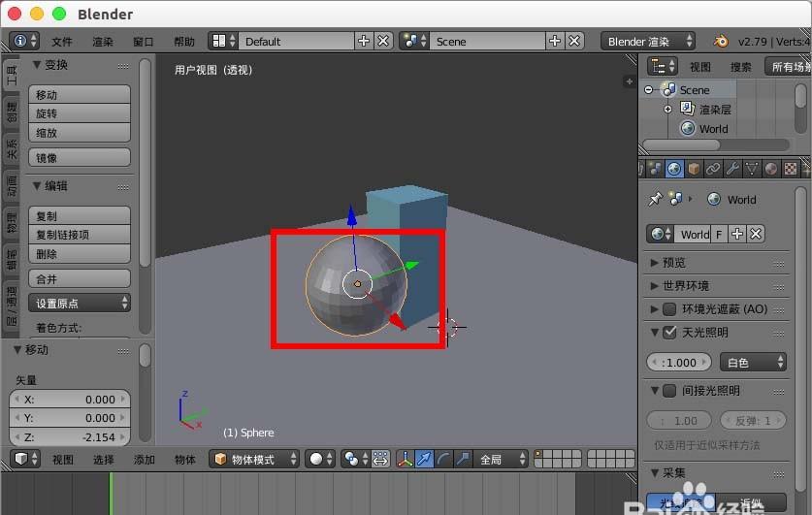Collapse the Scene tree node in outliner
Screen dimensions: 812x515
point(648,89)
